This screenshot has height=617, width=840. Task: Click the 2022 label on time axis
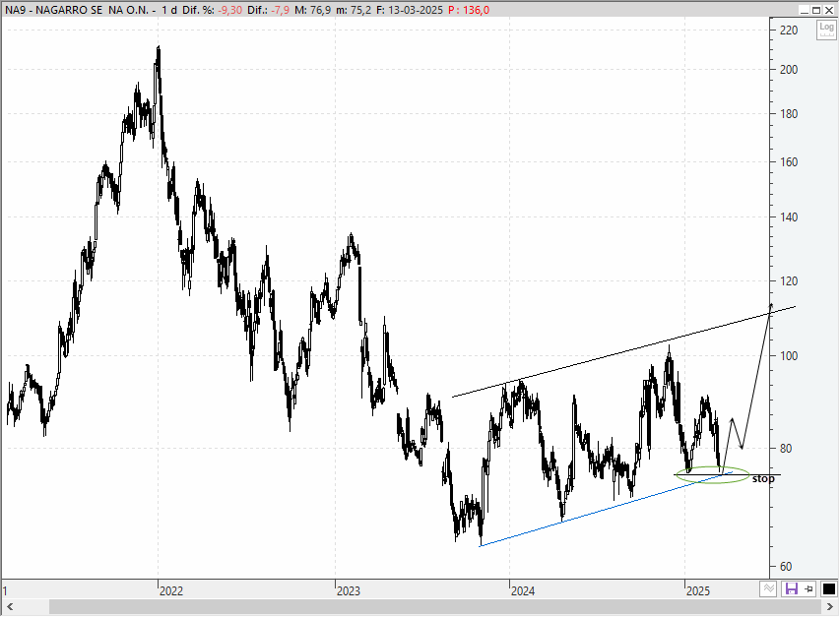coord(171,590)
